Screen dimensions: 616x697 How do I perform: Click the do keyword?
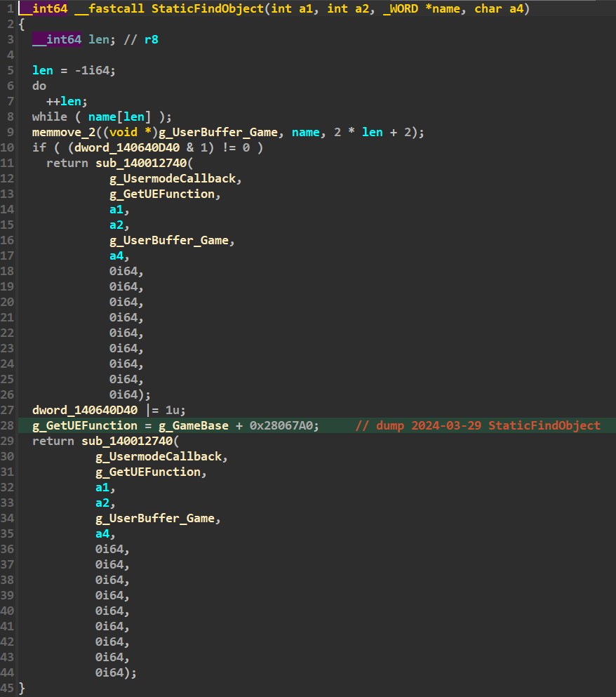(39, 86)
